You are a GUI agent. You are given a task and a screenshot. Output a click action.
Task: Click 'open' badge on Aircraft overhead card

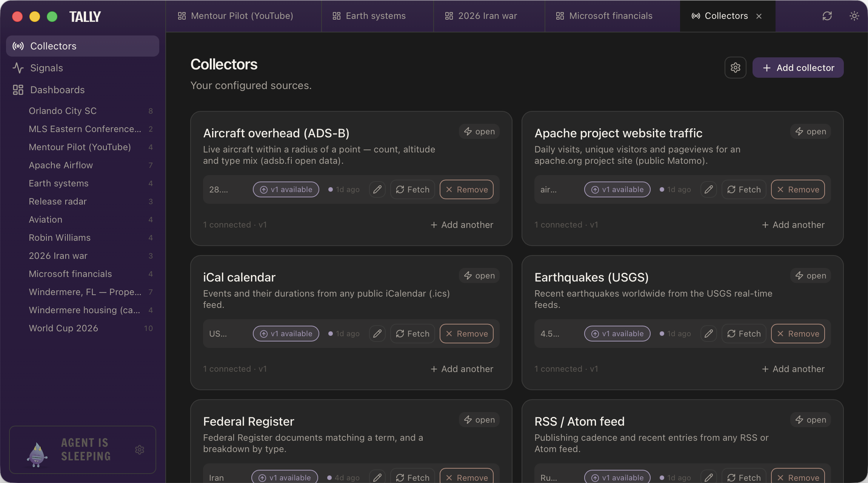click(479, 131)
